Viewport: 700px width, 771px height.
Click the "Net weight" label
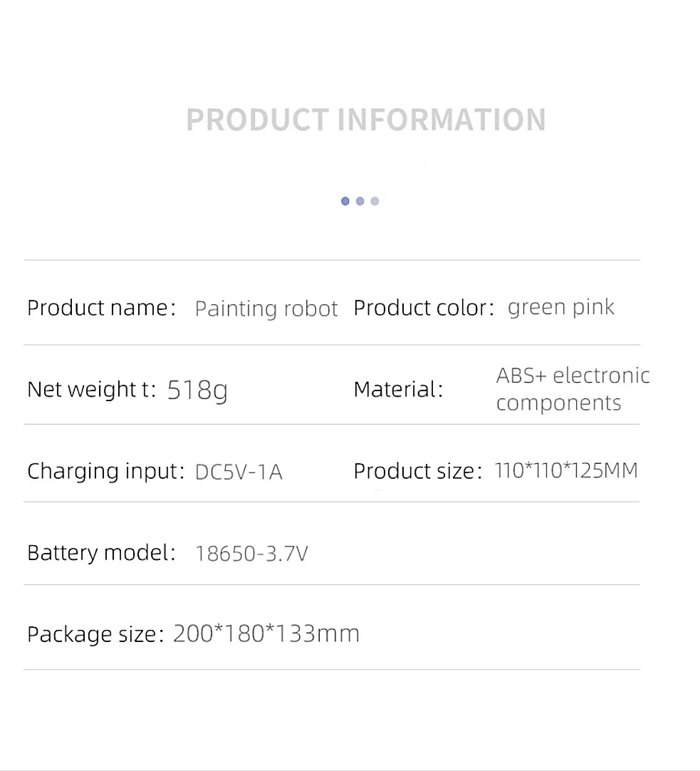91,389
